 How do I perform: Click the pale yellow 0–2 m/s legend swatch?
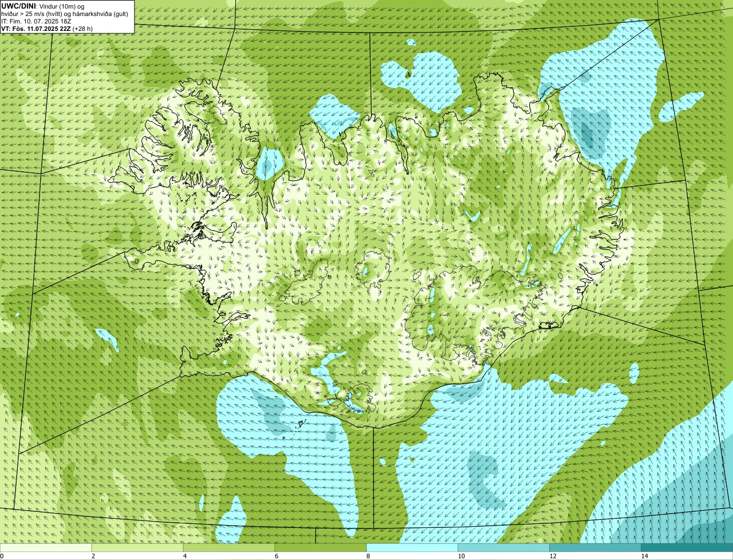pyautogui.click(x=46, y=547)
